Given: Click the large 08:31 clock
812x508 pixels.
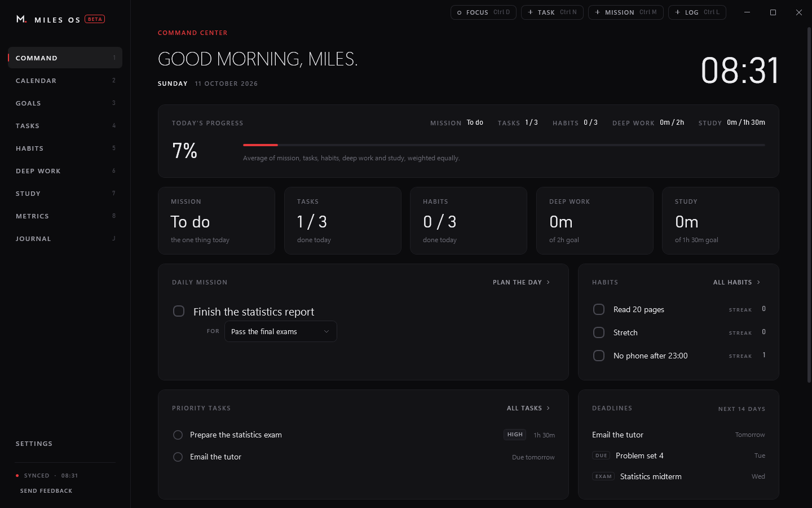Looking at the screenshot, I should point(740,71).
